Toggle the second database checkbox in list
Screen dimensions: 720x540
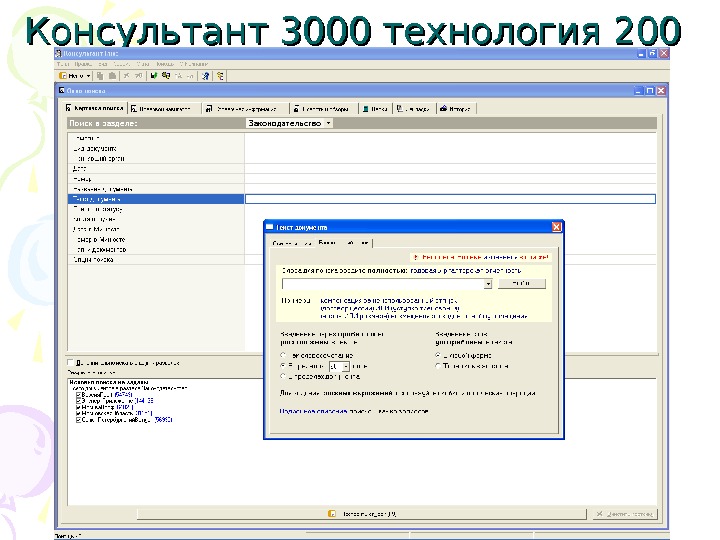79,401
